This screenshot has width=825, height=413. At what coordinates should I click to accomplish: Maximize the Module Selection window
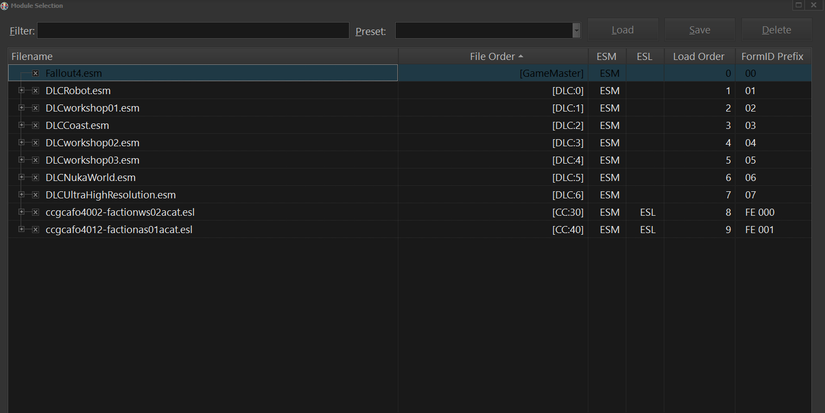[x=798, y=5]
